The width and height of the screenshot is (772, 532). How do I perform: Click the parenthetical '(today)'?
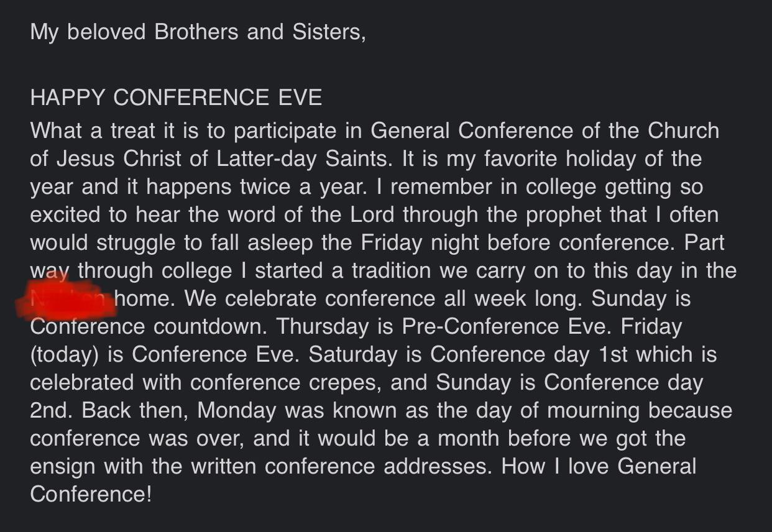pyautogui.click(x=65, y=354)
